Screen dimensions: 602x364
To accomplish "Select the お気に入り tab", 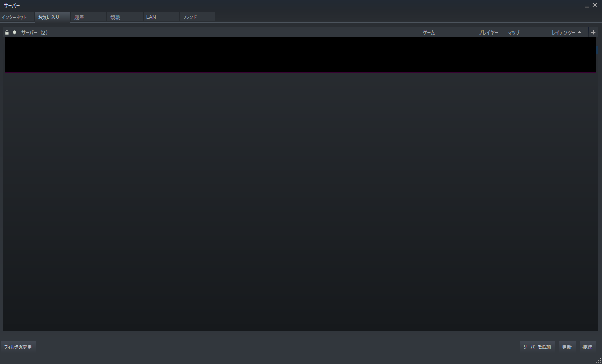I will pyautogui.click(x=53, y=17).
